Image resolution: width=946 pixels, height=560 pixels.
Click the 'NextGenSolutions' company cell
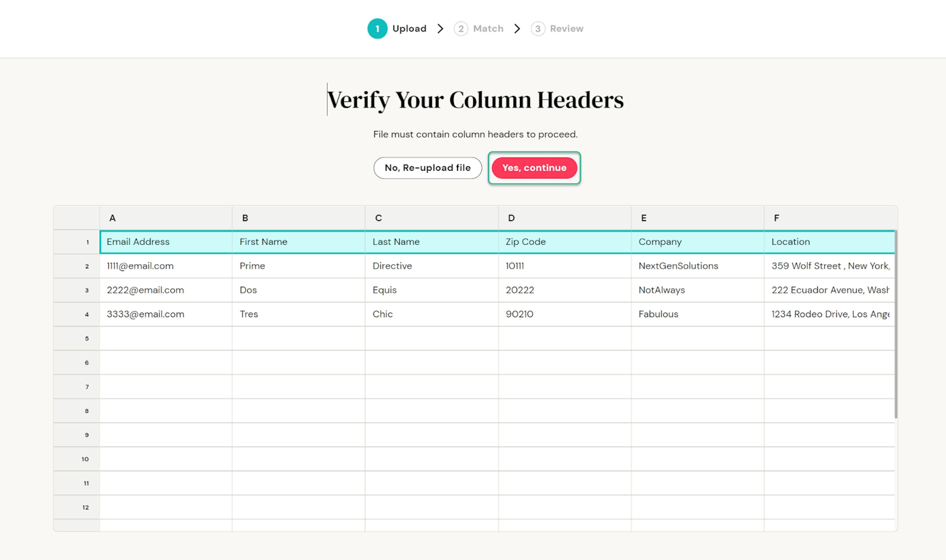[697, 266]
